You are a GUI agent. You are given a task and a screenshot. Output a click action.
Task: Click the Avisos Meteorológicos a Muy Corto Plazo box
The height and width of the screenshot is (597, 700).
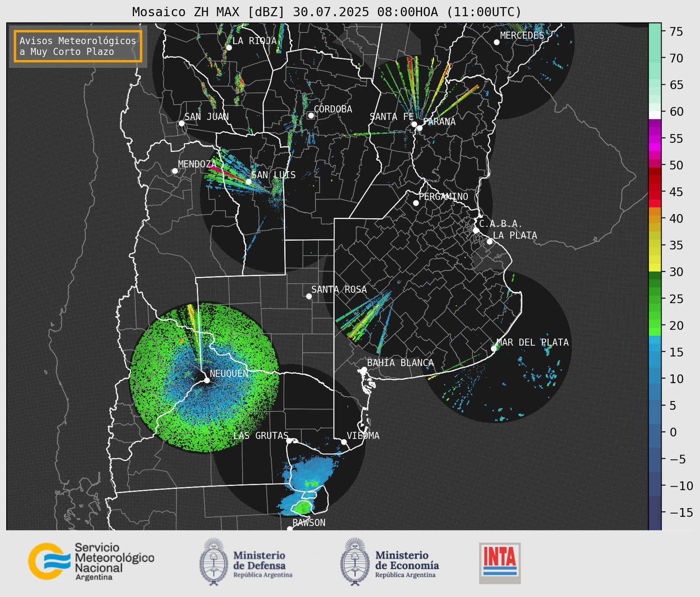(78, 46)
